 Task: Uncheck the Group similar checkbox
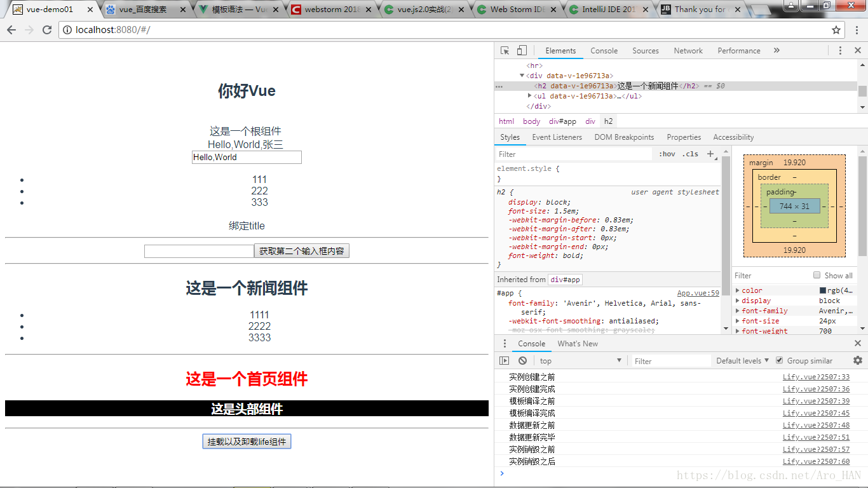pos(780,360)
